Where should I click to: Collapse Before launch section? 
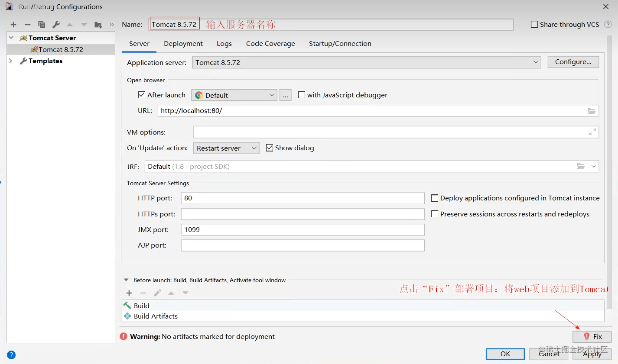[x=126, y=280]
